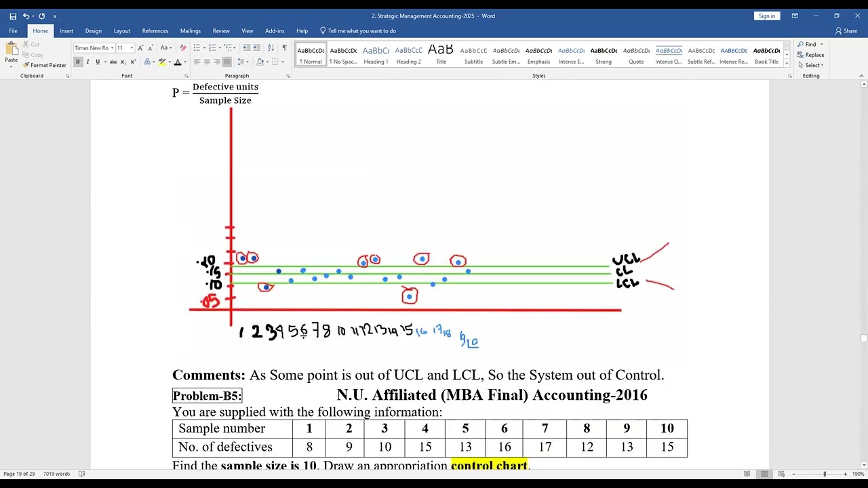868x488 pixels.
Task: Switch to Web Layout view icon
Action: pos(782,474)
